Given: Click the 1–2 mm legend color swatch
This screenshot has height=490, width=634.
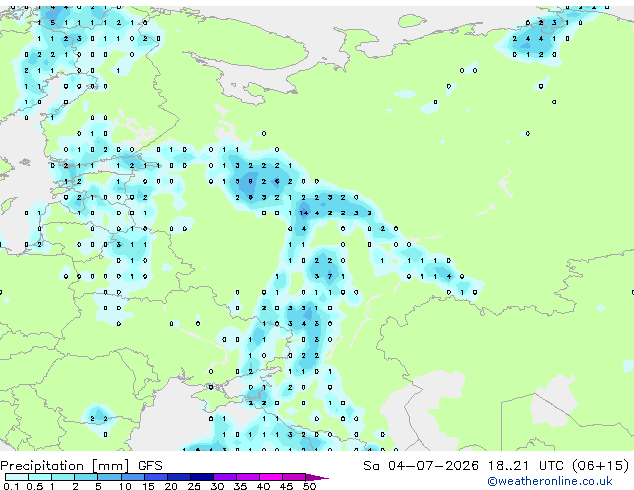Looking at the screenshot, I should 63,477.
